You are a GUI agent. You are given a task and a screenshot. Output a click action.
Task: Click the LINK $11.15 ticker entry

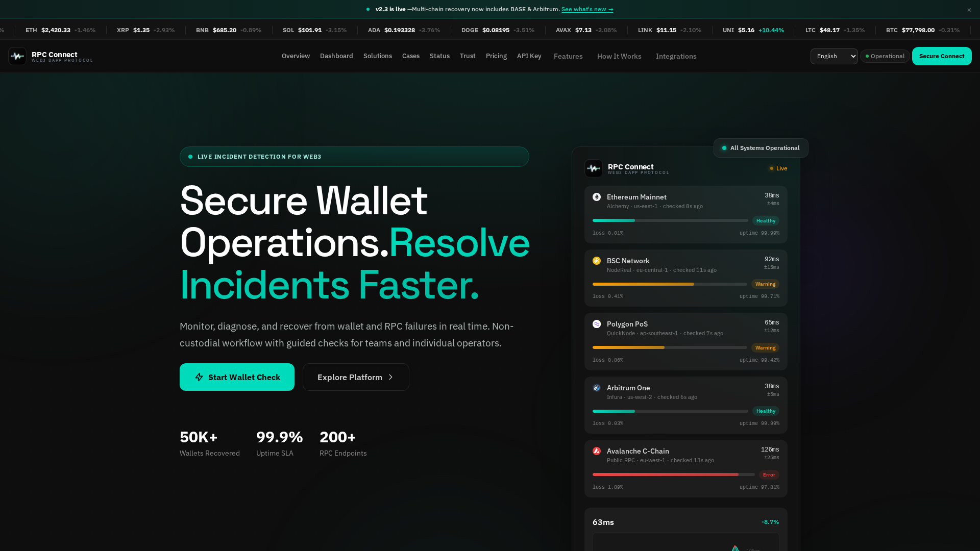tap(670, 30)
